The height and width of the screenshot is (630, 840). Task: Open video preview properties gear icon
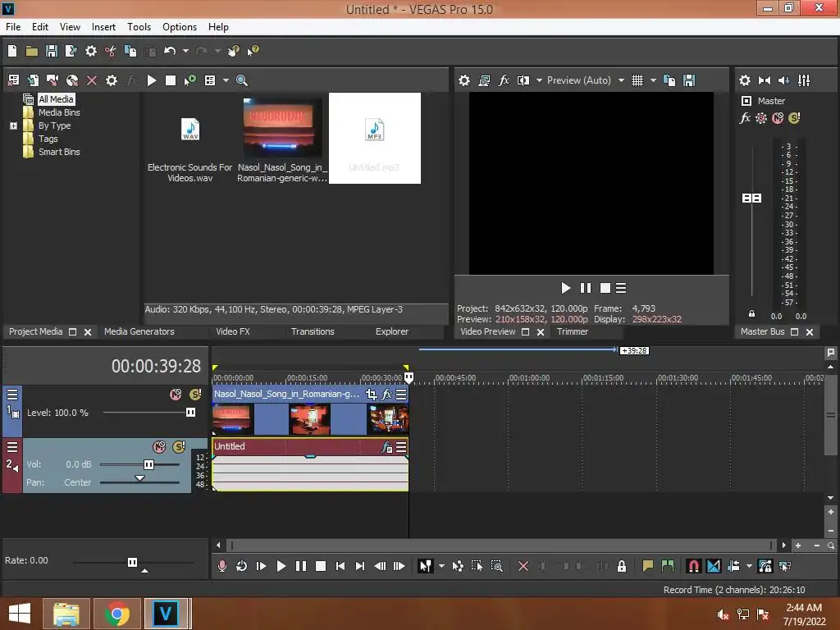tap(464, 80)
